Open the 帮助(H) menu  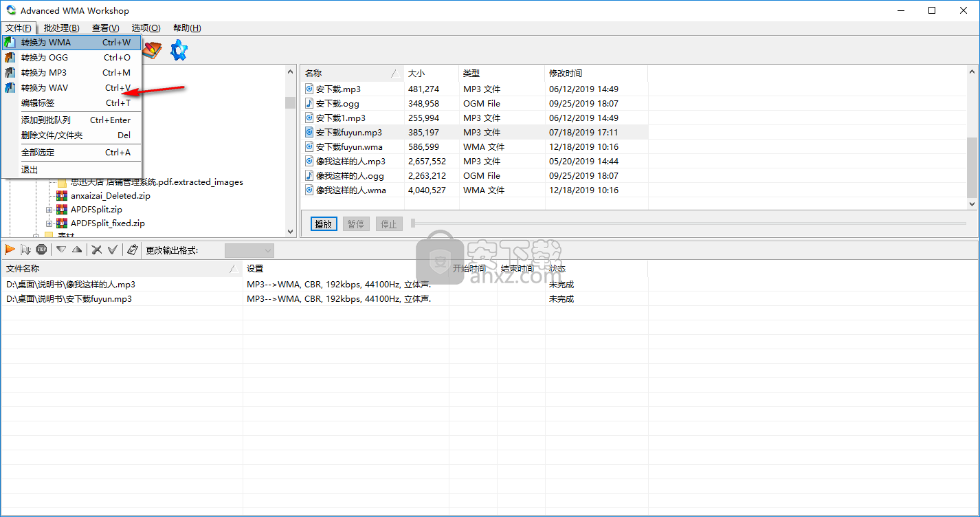pyautogui.click(x=187, y=28)
